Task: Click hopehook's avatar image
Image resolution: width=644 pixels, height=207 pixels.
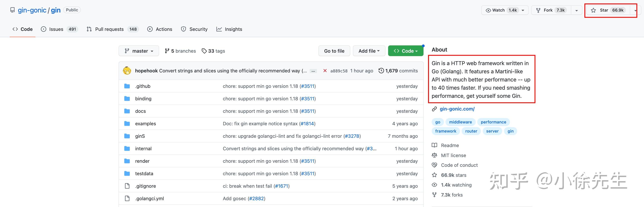Action: tap(127, 71)
